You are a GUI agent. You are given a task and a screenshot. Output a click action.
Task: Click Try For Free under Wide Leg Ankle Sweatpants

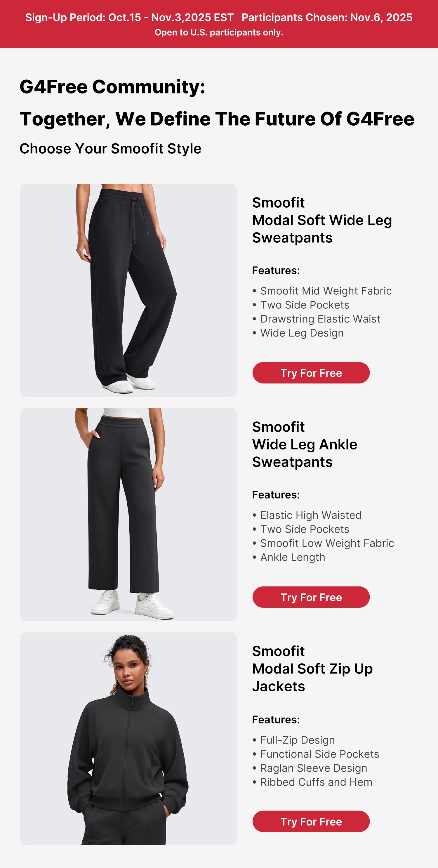coord(311,597)
